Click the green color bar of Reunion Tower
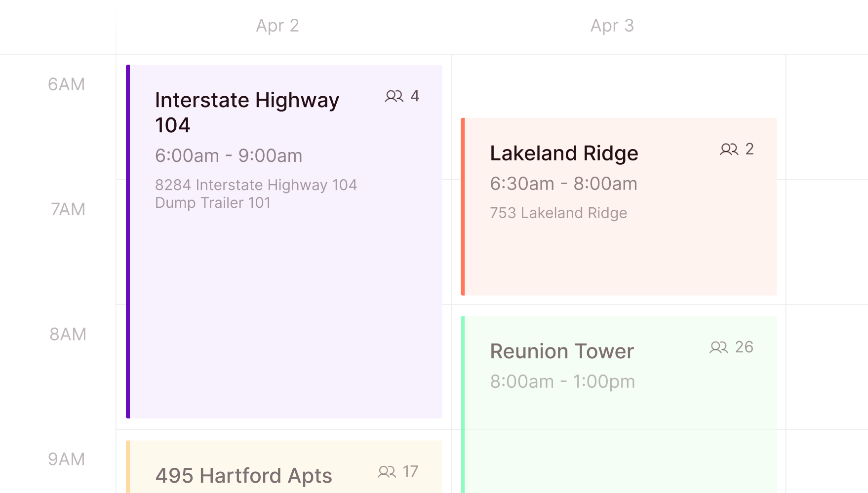 463,404
